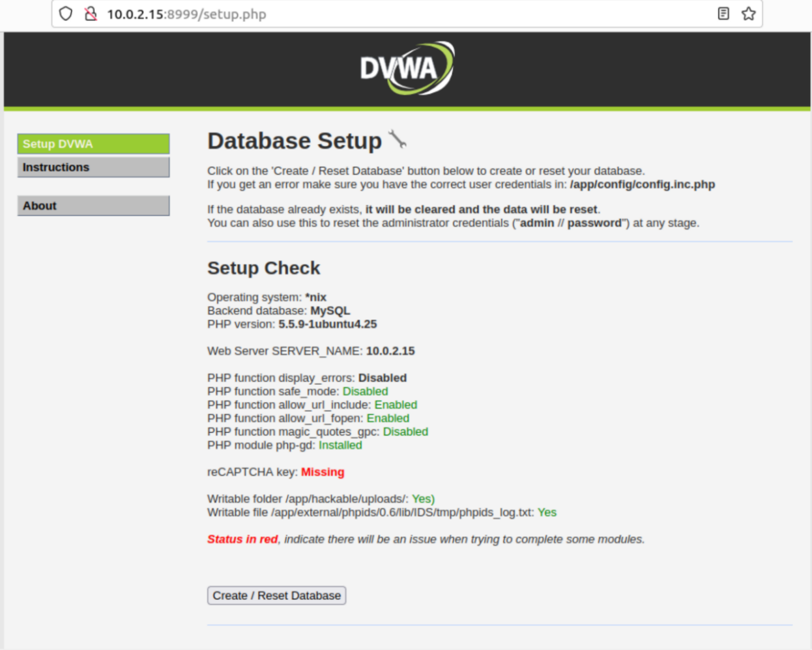Viewport: 812px width, 650px height.
Task: Click the red Missing reCAPTCHA status text
Action: click(x=323, y=472)
